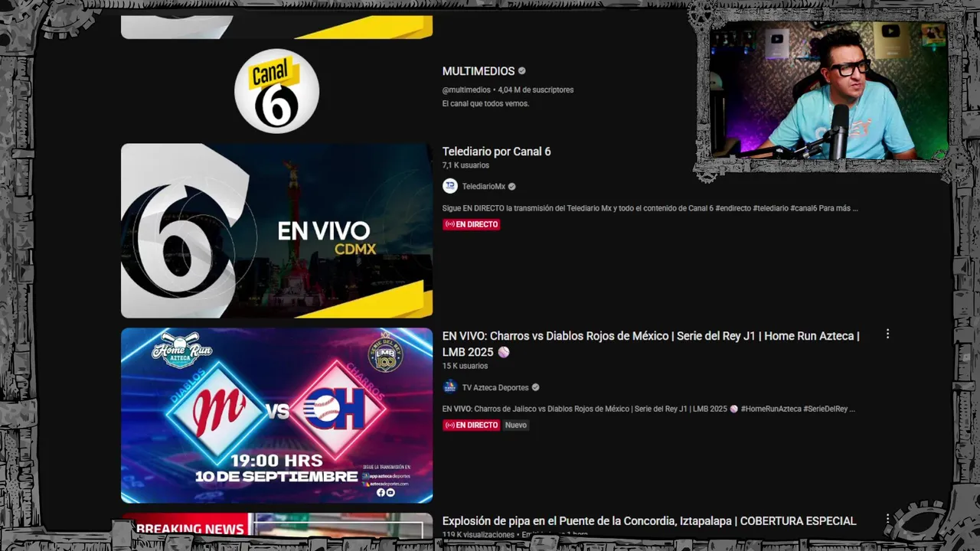
Task: Open the Canal 6 Multimedios channel avatar
Action: coord(276,91)
